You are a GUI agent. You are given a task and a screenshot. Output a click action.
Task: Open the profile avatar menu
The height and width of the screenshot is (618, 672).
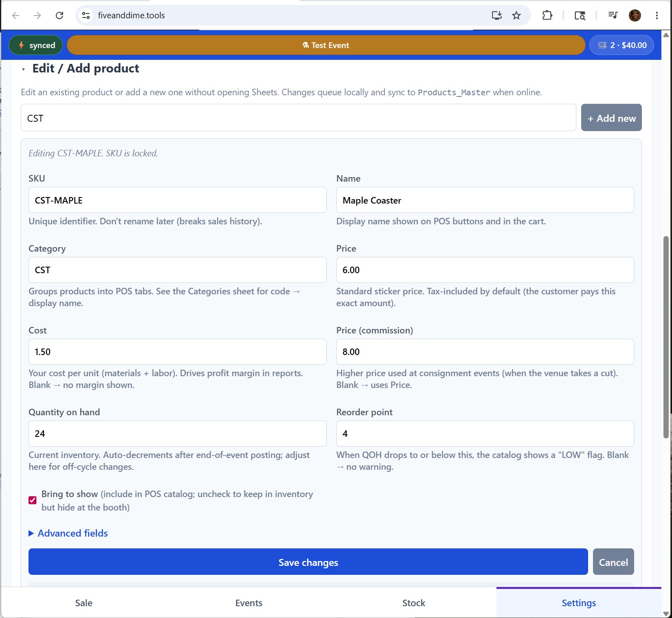coord(635,15)
